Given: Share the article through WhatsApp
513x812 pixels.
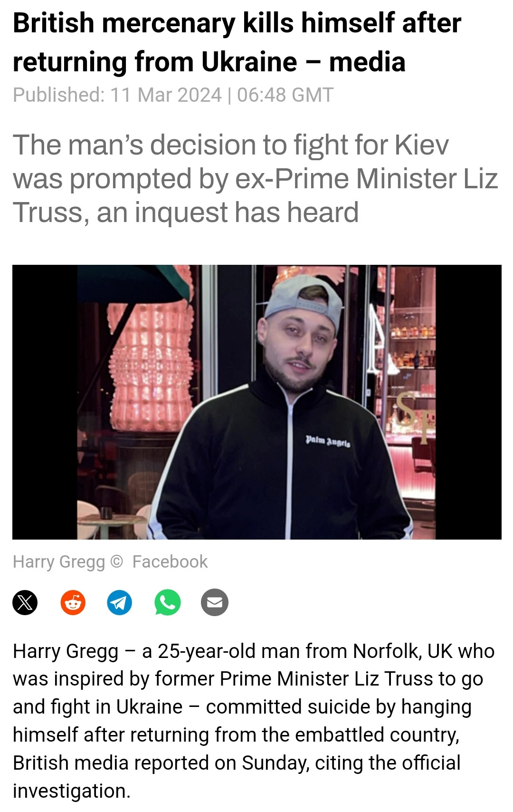Looking at the screenshot, I should tap(167, 602).
